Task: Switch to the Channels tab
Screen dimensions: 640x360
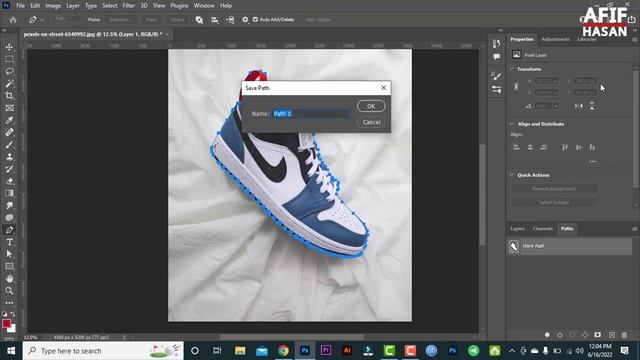Action: click(x=542, y=229)
